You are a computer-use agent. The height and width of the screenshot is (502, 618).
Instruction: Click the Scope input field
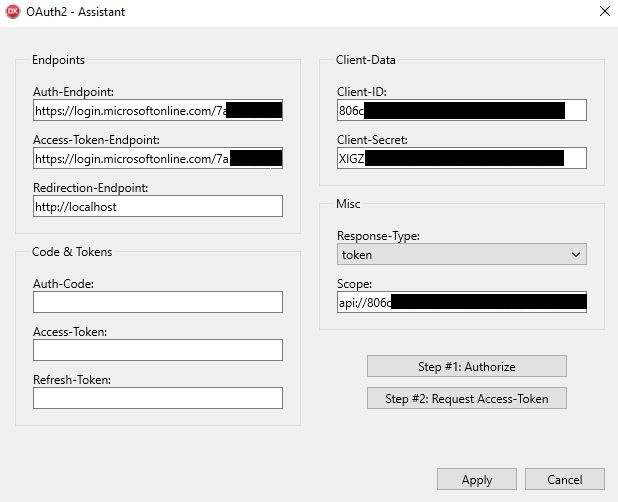(462, 302)
